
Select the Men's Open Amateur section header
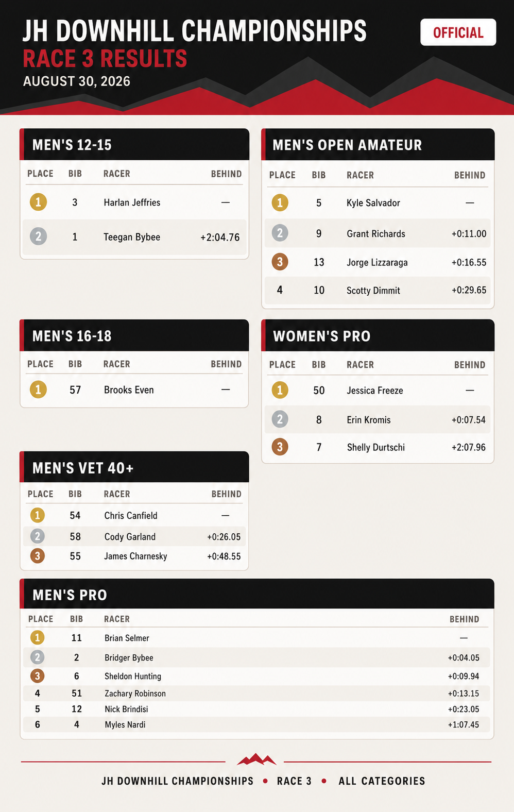coord(378,145)
